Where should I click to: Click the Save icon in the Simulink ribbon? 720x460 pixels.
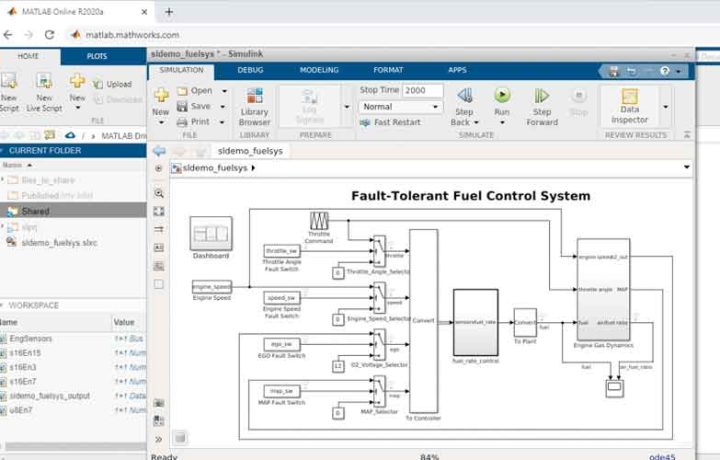tap(194, 106)
